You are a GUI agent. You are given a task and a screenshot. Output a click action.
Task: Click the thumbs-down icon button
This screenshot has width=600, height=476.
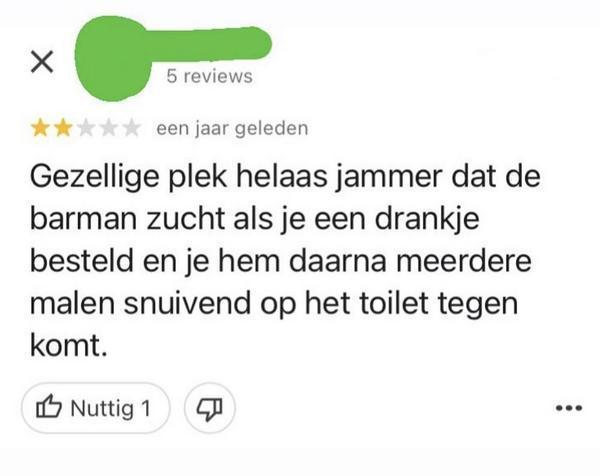pos(209,408)
